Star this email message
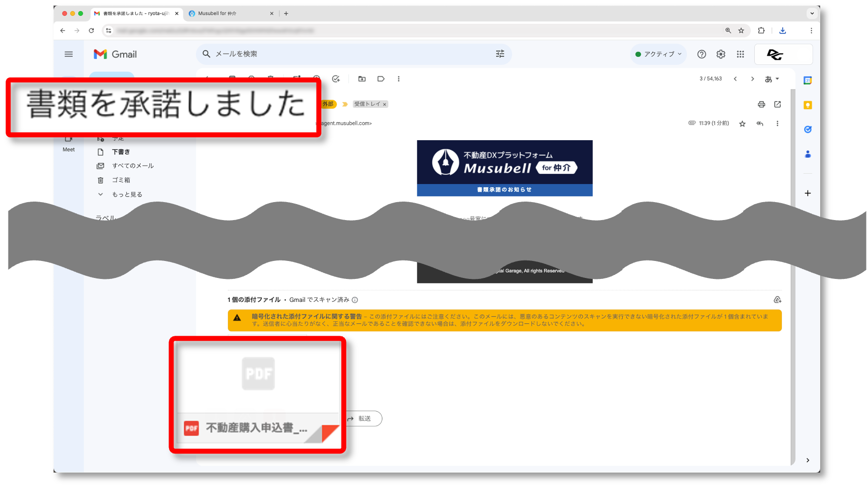Image resolution: width=868 pixels, height=489 pixels. (742, 124)
